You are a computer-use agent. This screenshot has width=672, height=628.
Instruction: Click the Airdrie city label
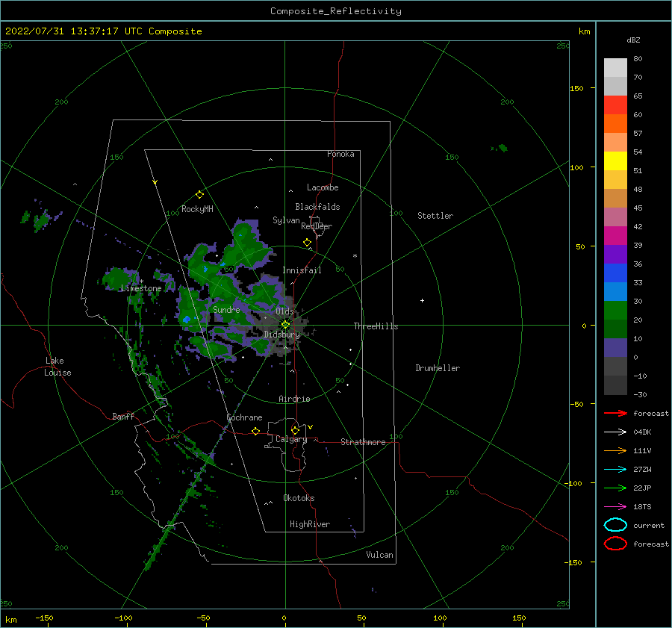(294, 399)
